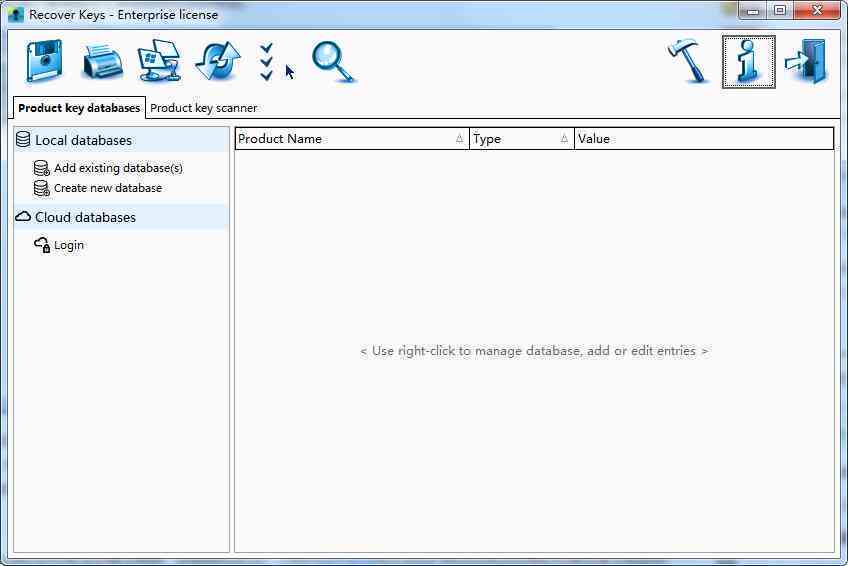848x566 pixels.
Task: Sort by Type column header
Action: [522, 139]
